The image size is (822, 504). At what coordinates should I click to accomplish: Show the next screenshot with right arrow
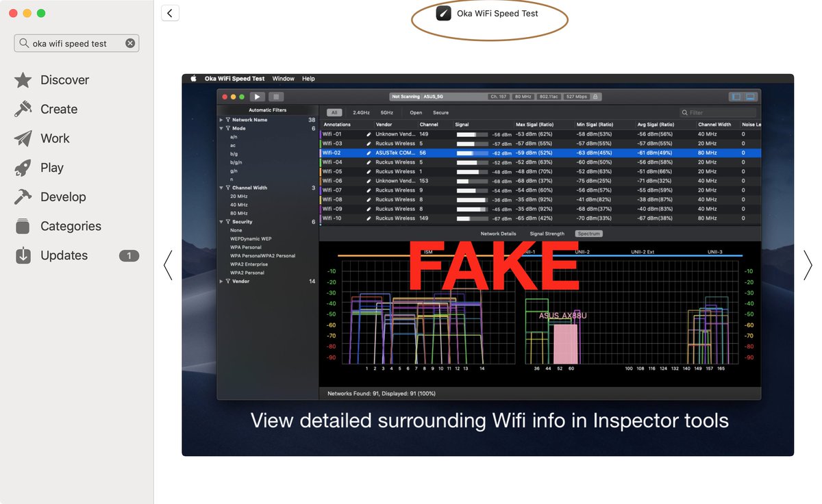click(808, 265)
